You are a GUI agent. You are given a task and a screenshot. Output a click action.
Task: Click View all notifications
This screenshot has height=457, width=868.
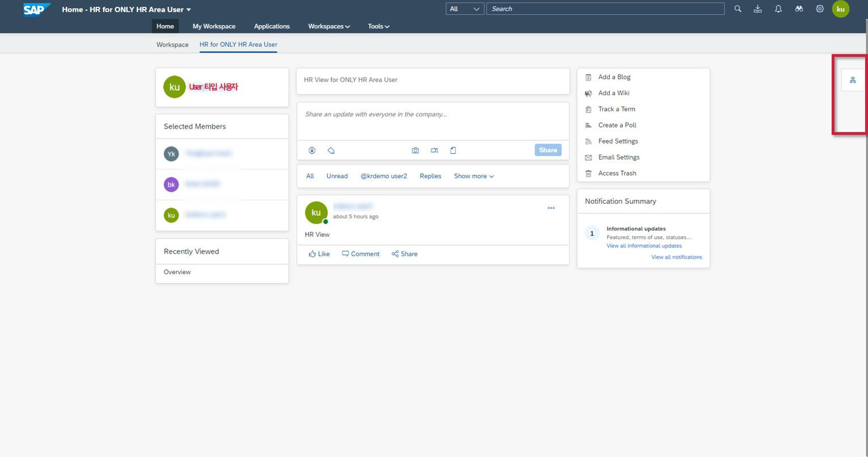pyautogui.click(x=677, y=257)
